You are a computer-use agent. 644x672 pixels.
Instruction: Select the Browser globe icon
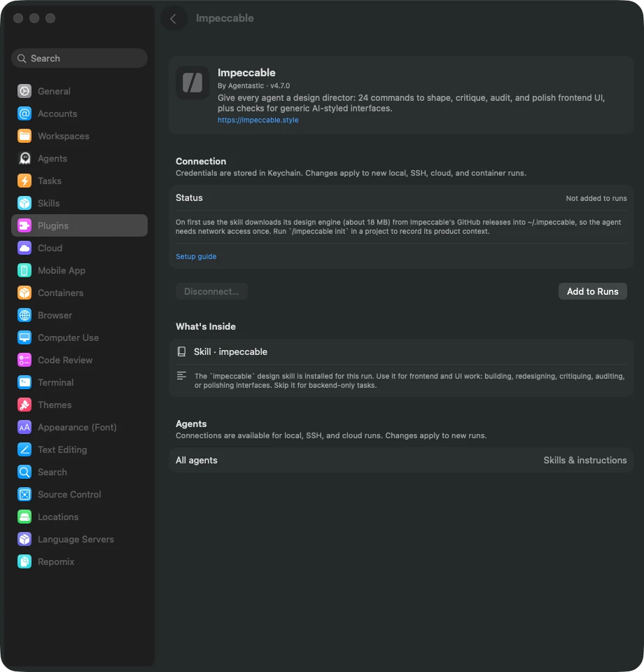click(24, 315)
